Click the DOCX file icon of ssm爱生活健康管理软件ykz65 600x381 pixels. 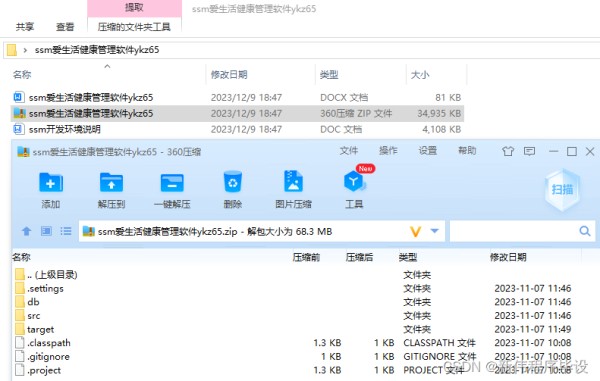pos(19,97)
